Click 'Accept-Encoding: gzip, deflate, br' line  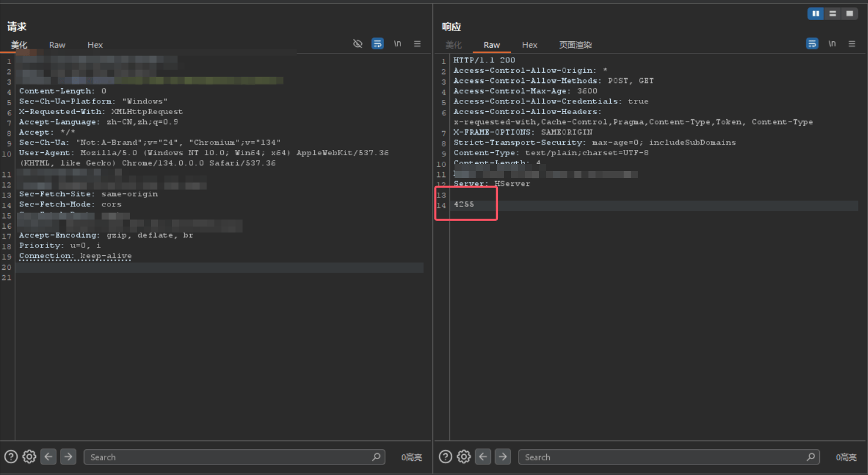(x=106, y=235)
